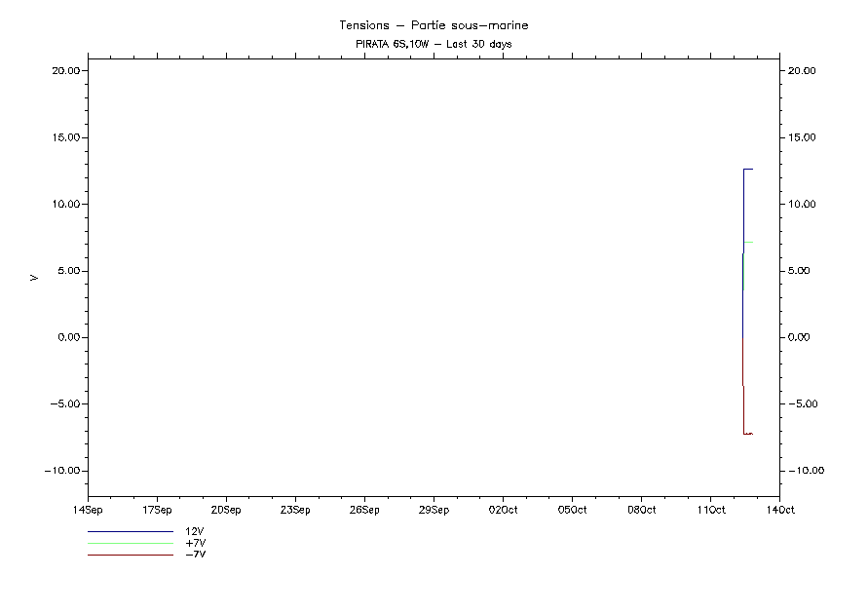Click the +7V legend line sample

(130, 544)
